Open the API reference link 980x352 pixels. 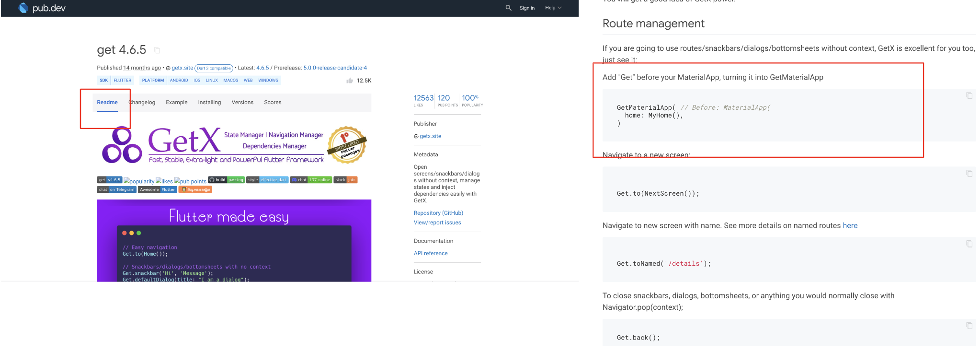[x=431, y=253]
